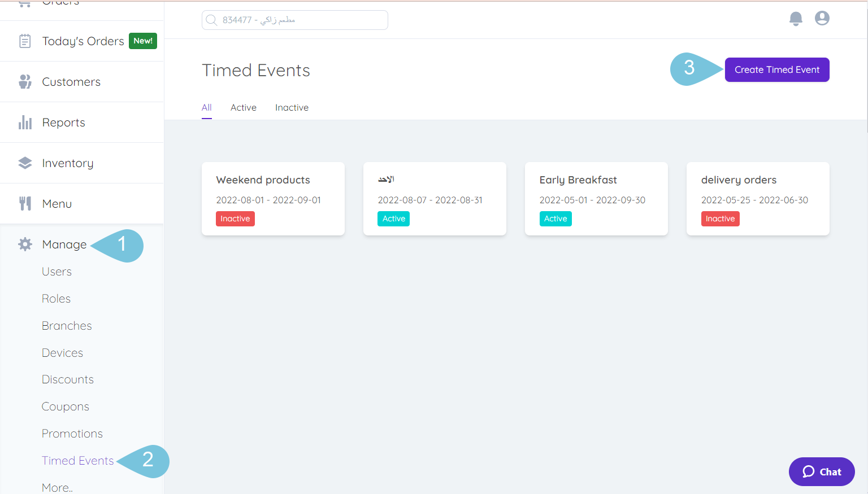Select the Reports bar chart icon
Image resolution: width=868 pixels, height=494 pixels.
(25, 122)
